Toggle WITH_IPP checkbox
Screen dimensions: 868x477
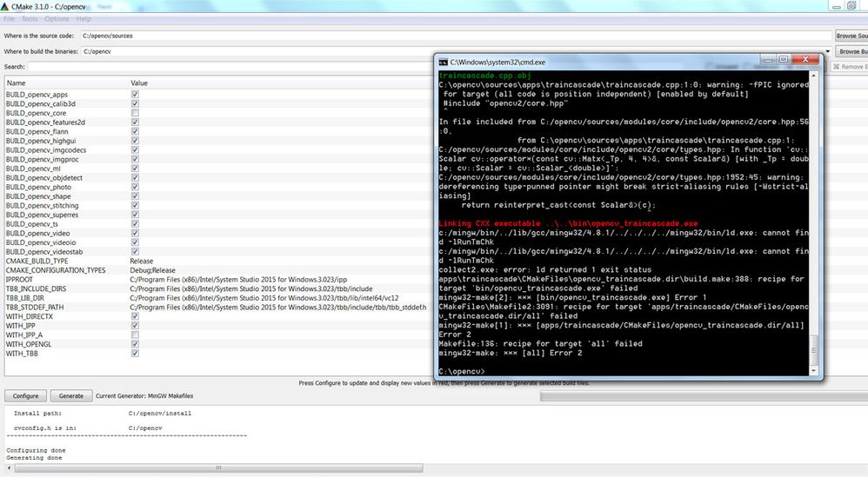point(135,326)
